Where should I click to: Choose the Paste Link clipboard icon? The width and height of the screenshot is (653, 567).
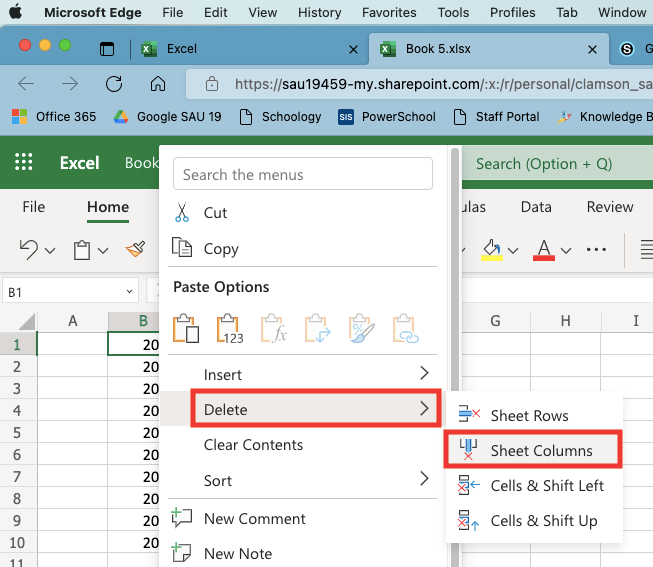[406, 329]
